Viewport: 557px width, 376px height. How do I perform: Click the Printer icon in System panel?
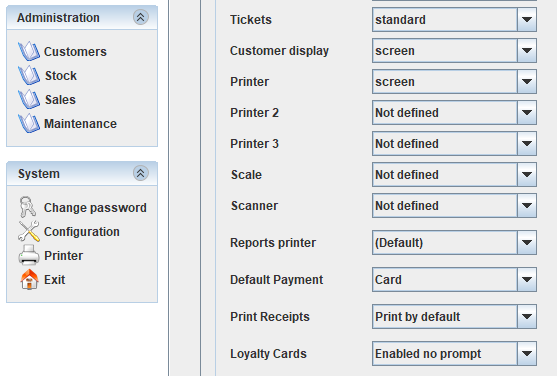[x=29, y=255]
